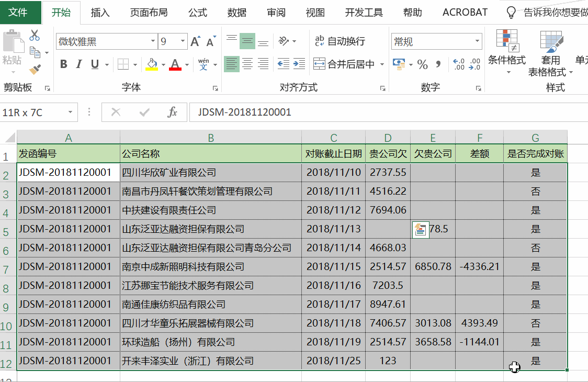Apply comma thousands separator style
588x382 pixels.
pyautogui.click(x=438, y=64)
